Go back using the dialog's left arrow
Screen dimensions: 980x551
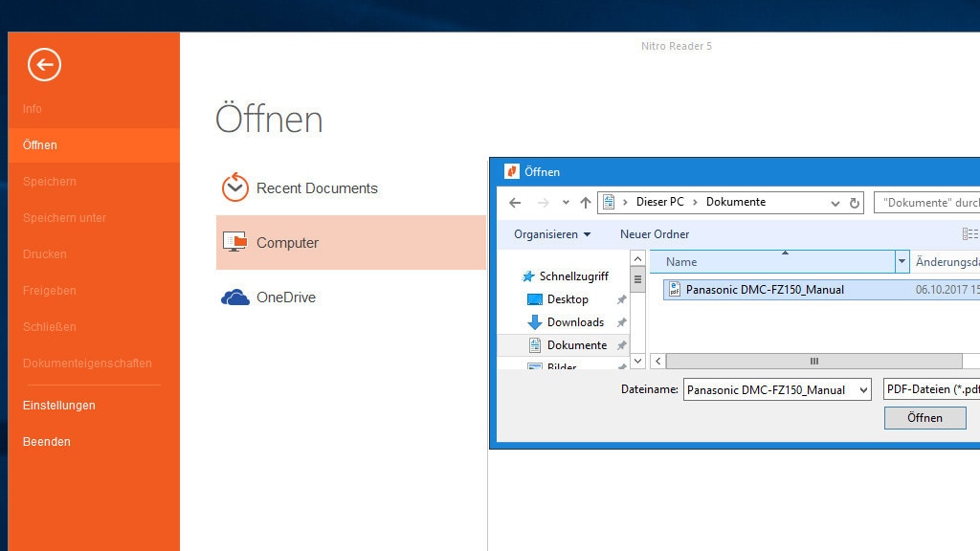(x=515, y=203)
